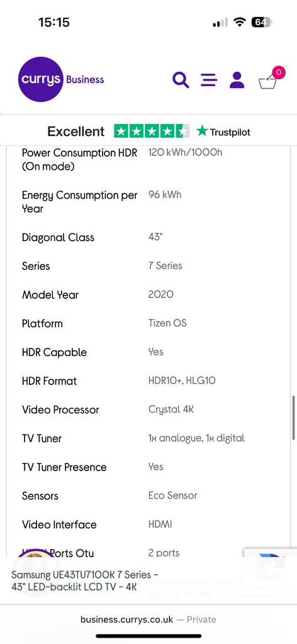Select the HDR Format specification row
Screen dimensions: 297x644
[x=148, y=380]
